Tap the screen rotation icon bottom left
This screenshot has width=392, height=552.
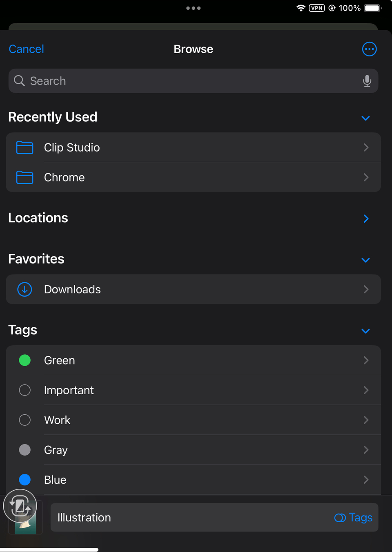(x=19, y=505)
